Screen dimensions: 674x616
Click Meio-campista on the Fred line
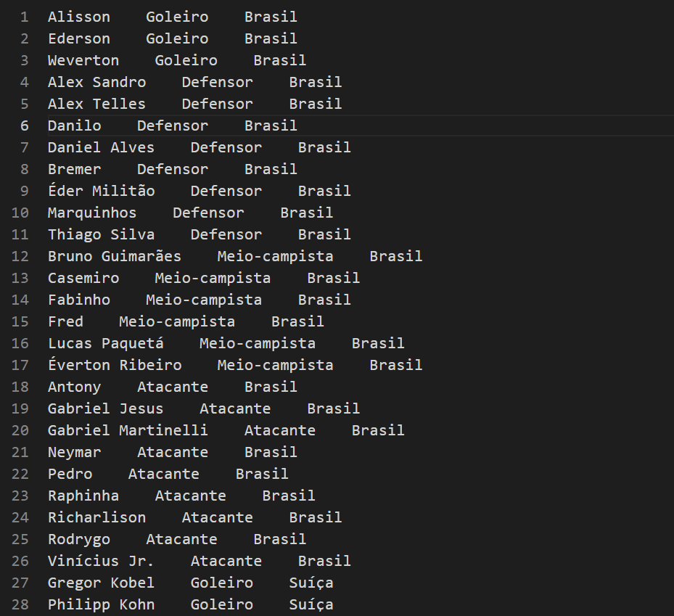click(177, 321)
